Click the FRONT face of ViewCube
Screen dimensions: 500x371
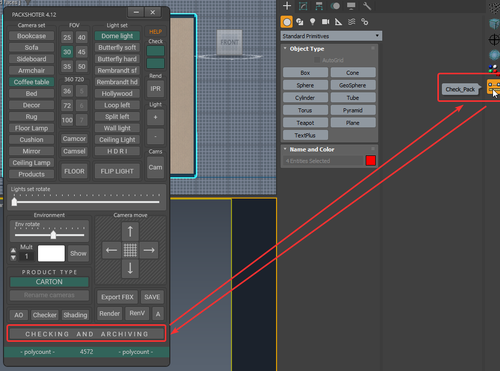pos(229,42)
